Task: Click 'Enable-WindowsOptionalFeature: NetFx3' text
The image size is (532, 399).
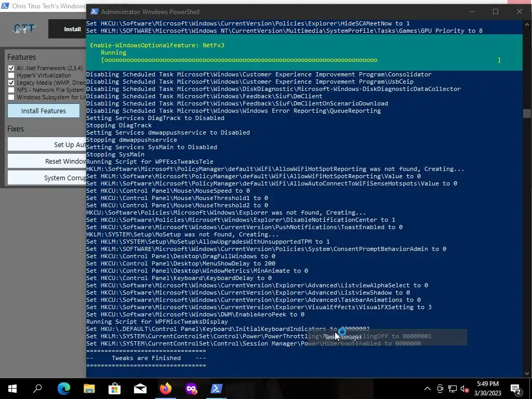Action: pyautogui.click(x=157, y=45)
